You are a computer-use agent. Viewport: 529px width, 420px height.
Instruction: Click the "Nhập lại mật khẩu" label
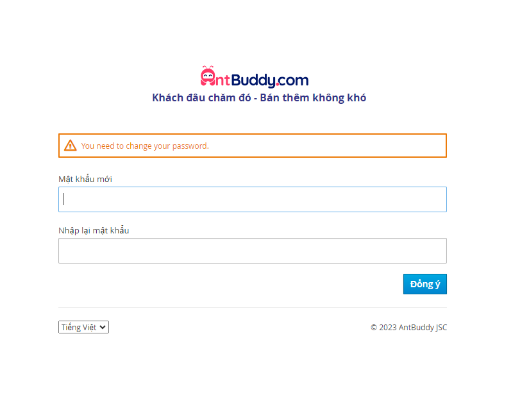(94, 230)
